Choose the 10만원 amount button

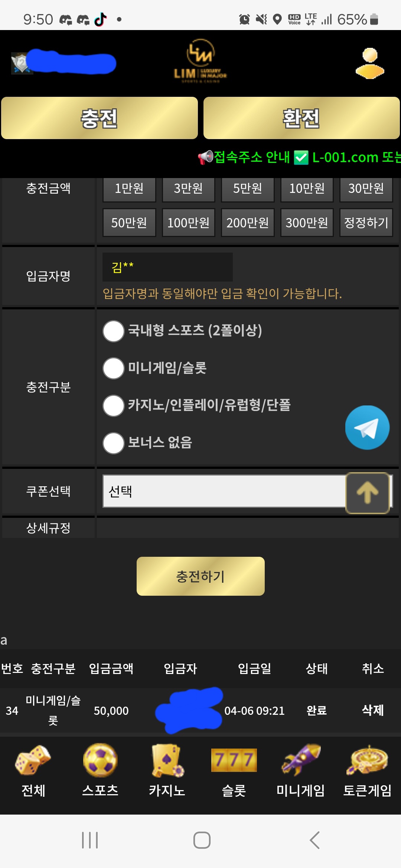[307, 189]
